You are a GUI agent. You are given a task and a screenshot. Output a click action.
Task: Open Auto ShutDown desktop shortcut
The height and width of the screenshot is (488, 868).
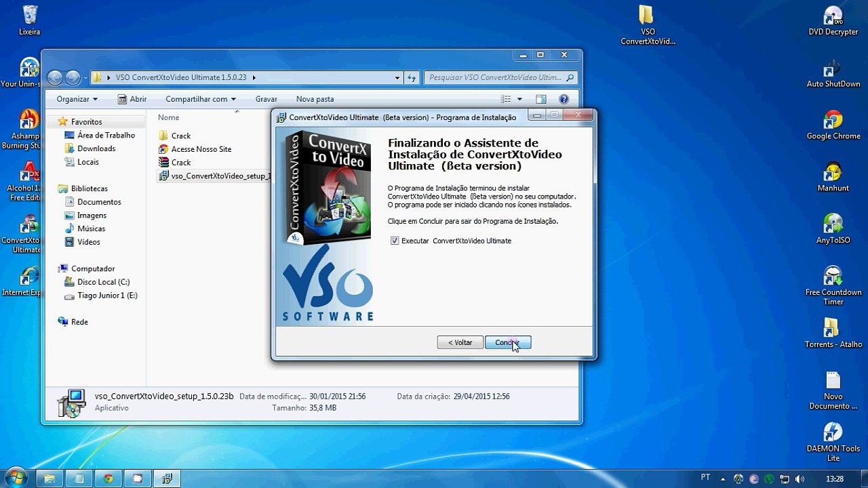pyautogui.click(x=833, y=73)
